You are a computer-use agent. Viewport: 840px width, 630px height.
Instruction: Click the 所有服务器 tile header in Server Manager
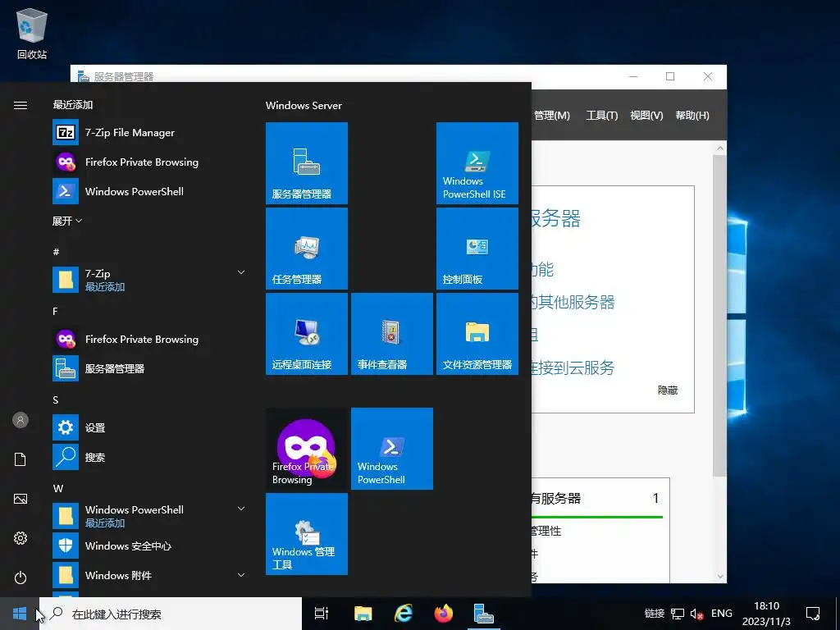[x=556, y=498]
